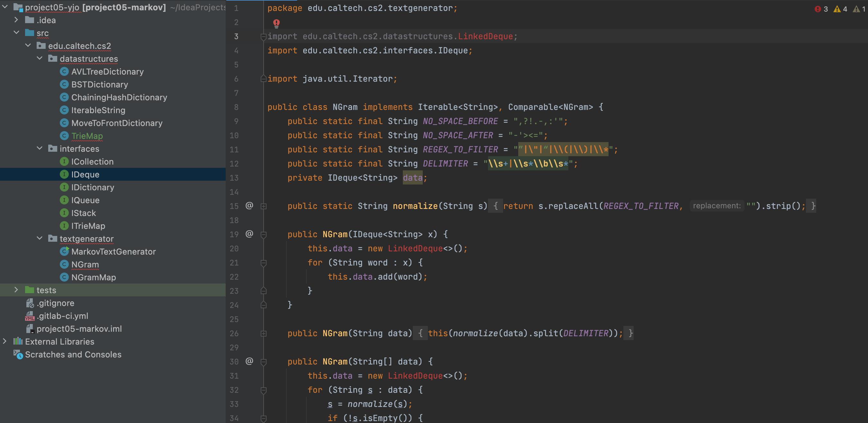Click LinkedDeque unresolved import on line 3
This screenshot has width=868, height=423.
click(485, 36)
